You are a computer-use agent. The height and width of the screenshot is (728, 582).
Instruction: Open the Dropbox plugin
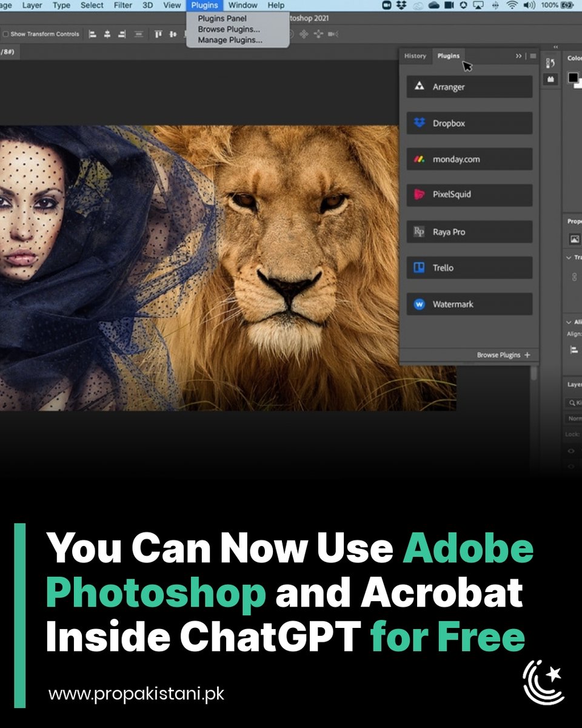click(x=469, y=123)
